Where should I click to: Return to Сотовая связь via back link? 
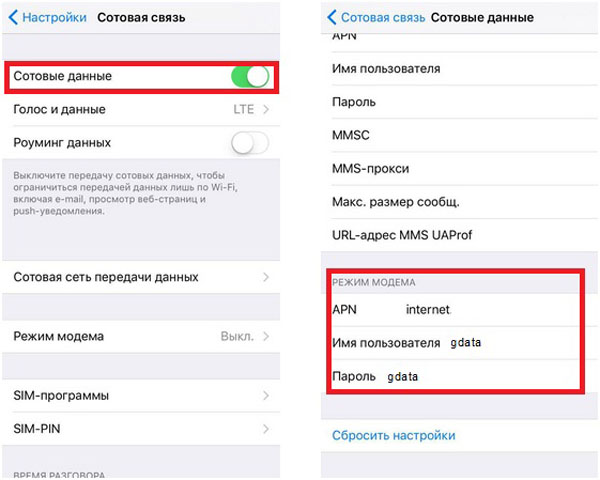[383, 18]
